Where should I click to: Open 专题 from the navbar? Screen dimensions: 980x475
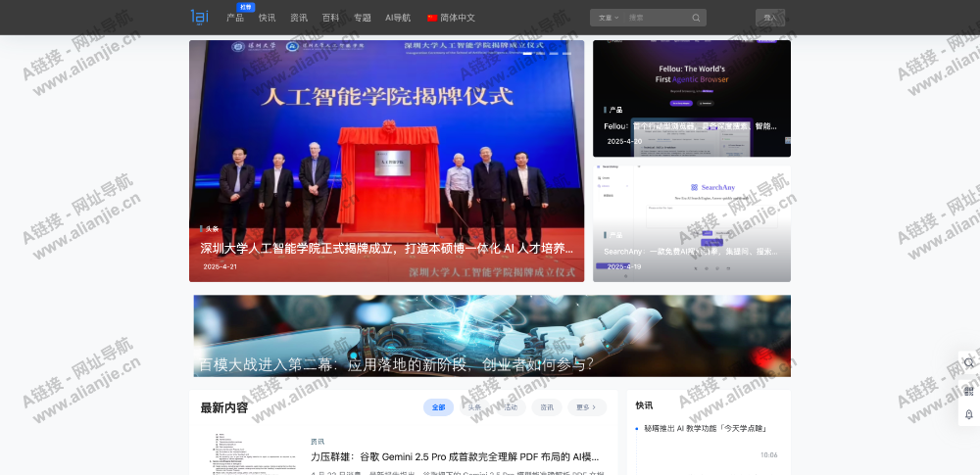click(x=363, y=19)
